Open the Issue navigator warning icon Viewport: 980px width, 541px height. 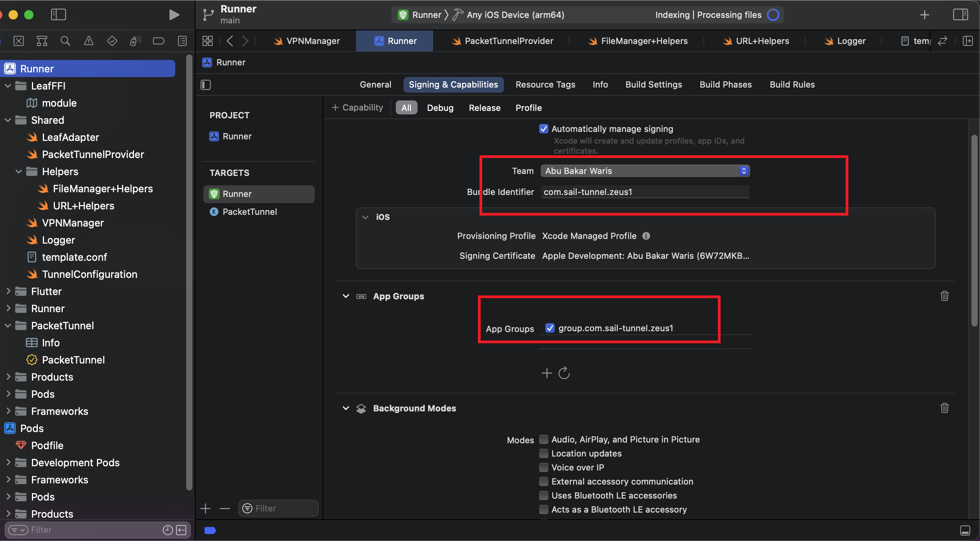coord(88,41)
